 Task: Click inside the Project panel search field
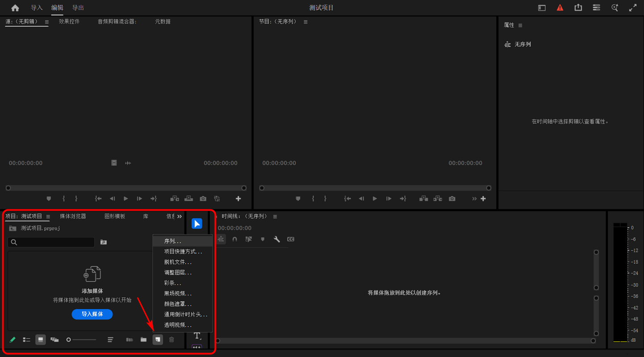(x=51, y=242)
